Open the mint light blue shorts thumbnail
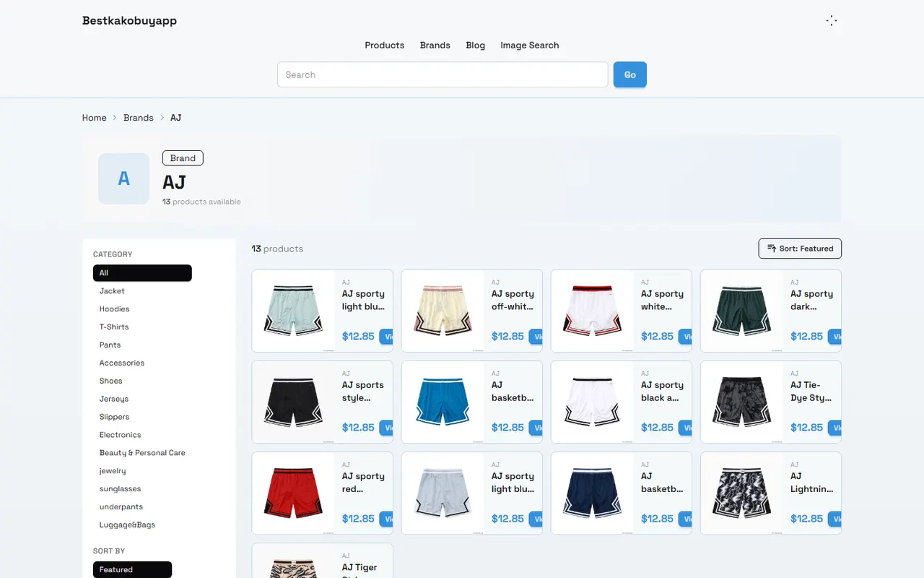Image resolution: width=924 pixels, height=578 pixels. pyautogui.click(x=293, y=311)
